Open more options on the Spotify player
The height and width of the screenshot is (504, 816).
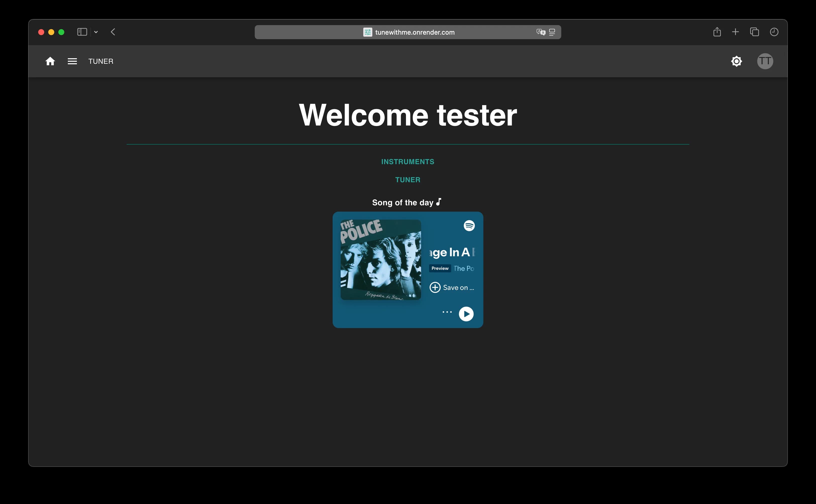tap(446, 312)
